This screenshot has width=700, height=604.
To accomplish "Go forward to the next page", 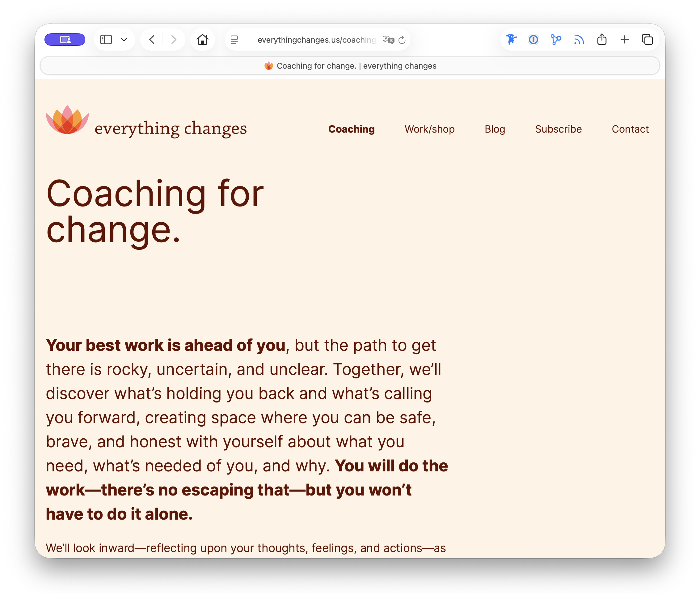I will click(x=174, y=40).
